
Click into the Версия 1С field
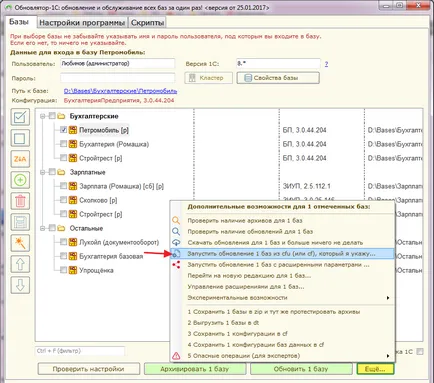278,63
